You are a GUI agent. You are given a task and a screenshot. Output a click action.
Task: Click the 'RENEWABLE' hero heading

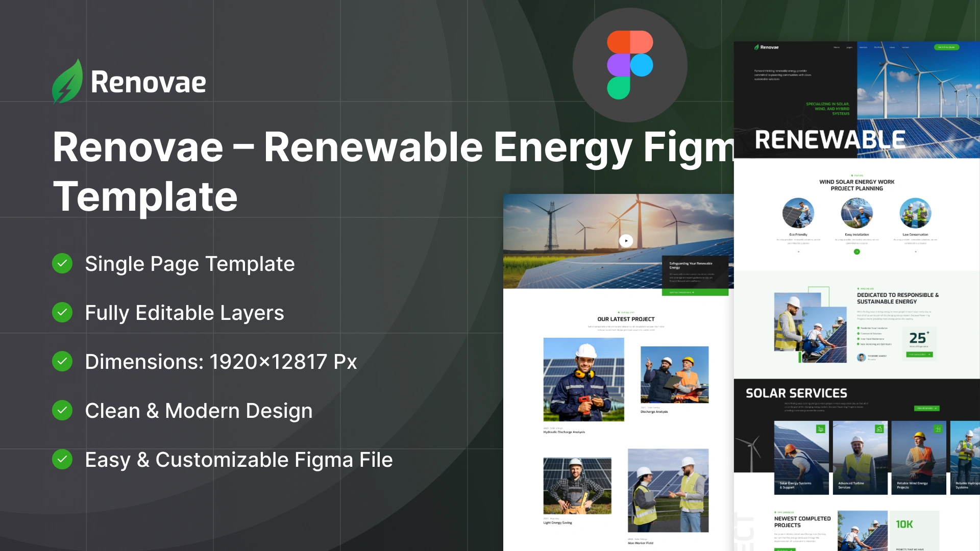(830, 140)
